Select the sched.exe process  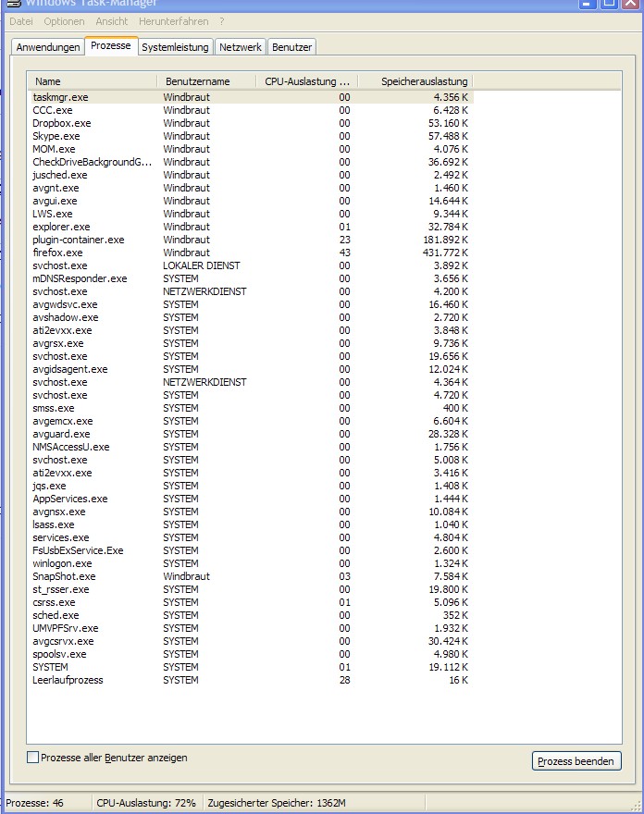tap(251, 616)
